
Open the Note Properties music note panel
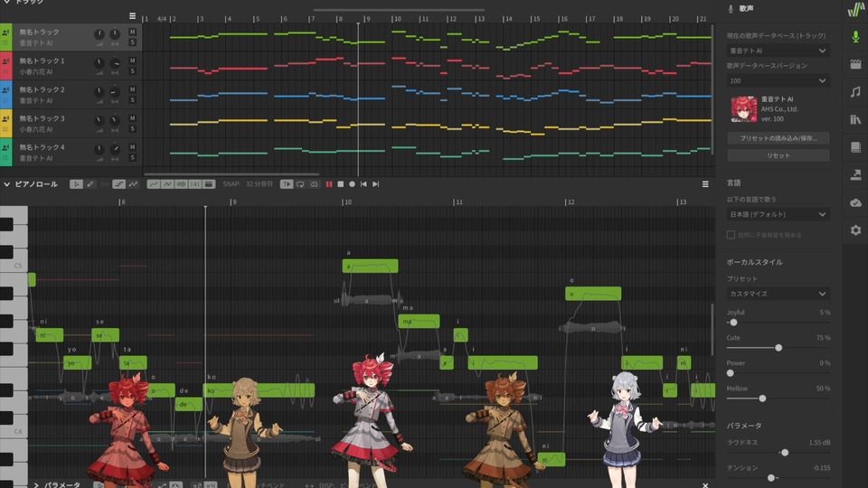[855, 92]
